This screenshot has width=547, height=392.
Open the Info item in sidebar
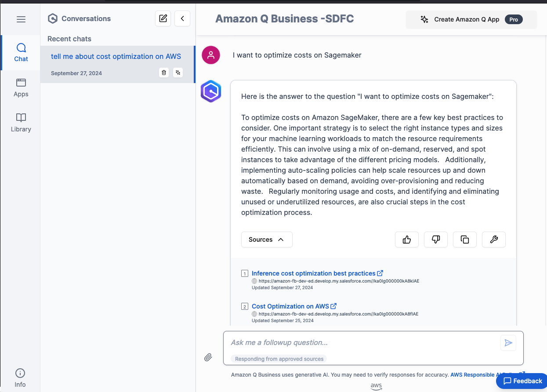pos(20,378)
